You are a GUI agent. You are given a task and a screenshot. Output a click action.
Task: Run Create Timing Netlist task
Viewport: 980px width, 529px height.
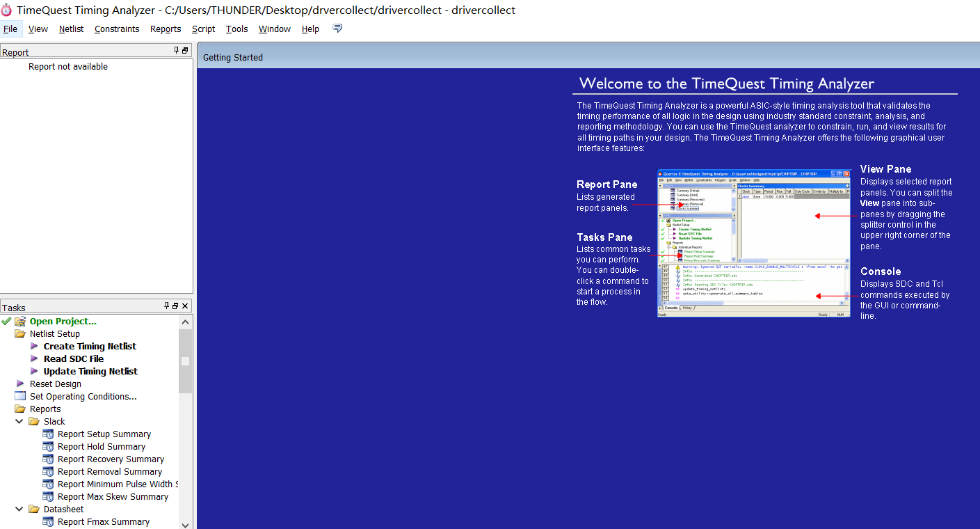point(89,346)
